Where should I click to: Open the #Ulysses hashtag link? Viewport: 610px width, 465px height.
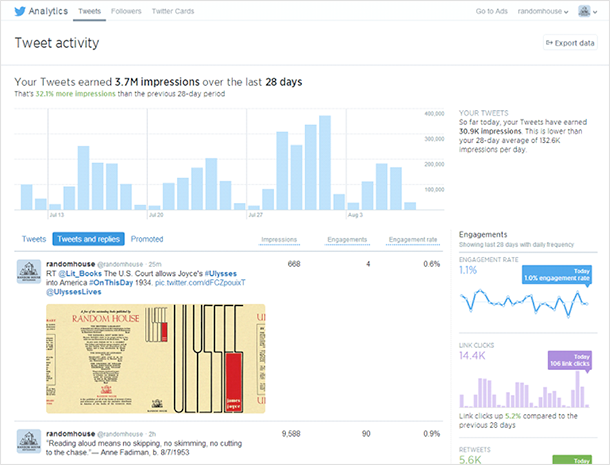click(221, 274)
